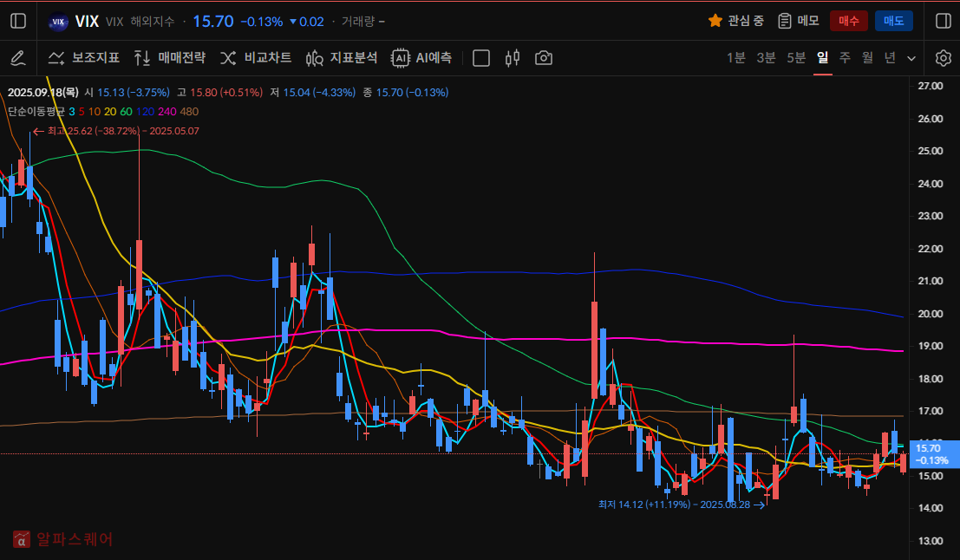Click the VIX index logo
The image size is (960, 560).
coord(58,22)
